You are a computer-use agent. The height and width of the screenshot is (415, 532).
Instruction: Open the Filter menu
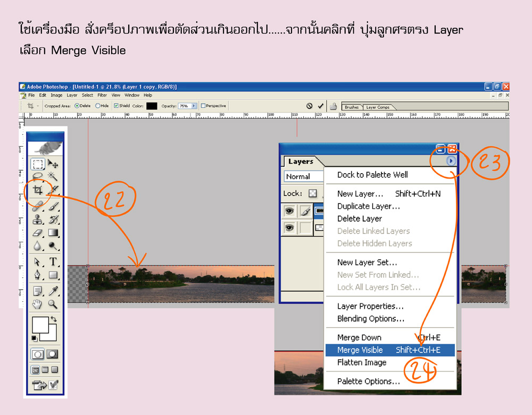coord(102,95)
